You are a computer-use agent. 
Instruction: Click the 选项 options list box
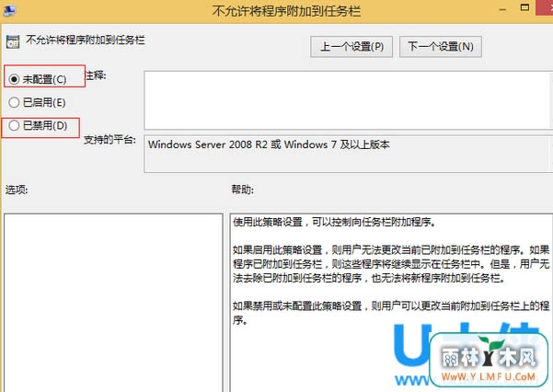(x=113, y=303)
